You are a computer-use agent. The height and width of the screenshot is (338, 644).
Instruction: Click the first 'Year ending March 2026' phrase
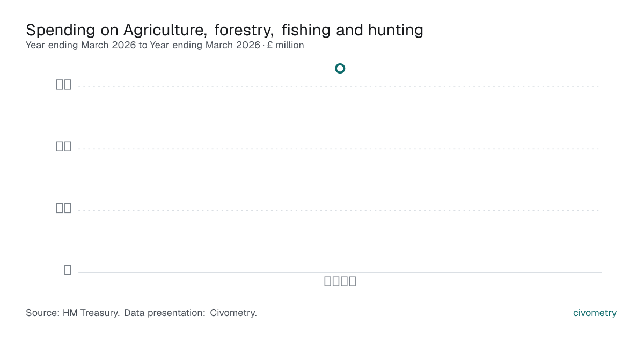point(81,45)
